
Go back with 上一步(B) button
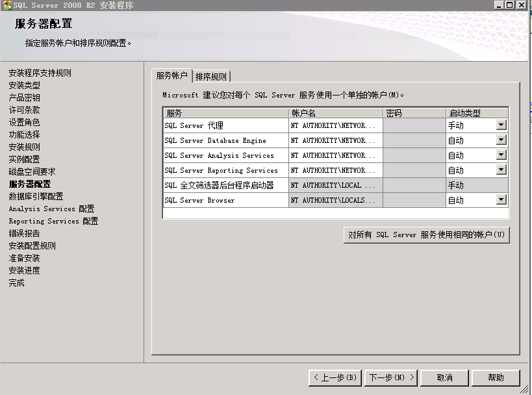point(335,377)
